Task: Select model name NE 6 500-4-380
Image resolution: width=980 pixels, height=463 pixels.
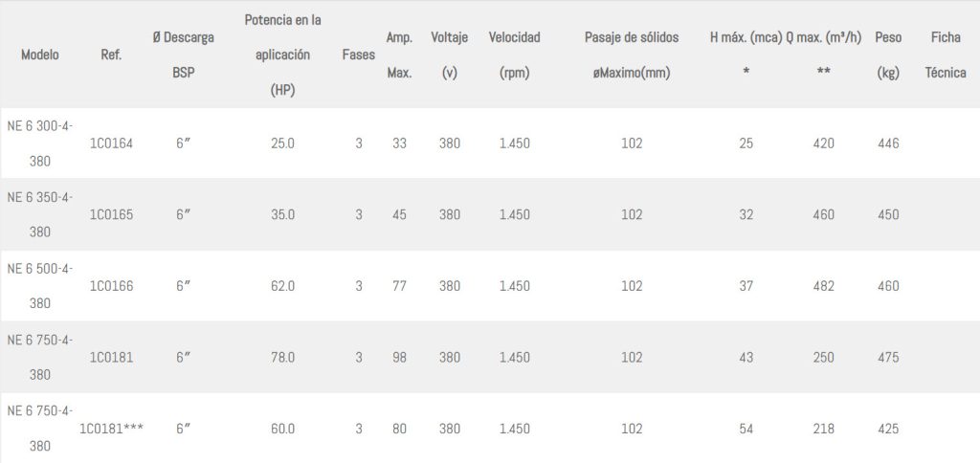Action: pos(40,286)
